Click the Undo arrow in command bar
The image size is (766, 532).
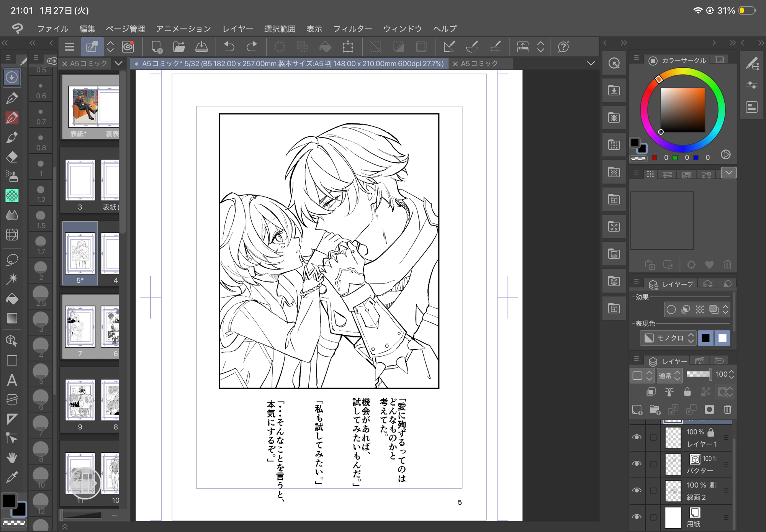click(x=229, y=47)
